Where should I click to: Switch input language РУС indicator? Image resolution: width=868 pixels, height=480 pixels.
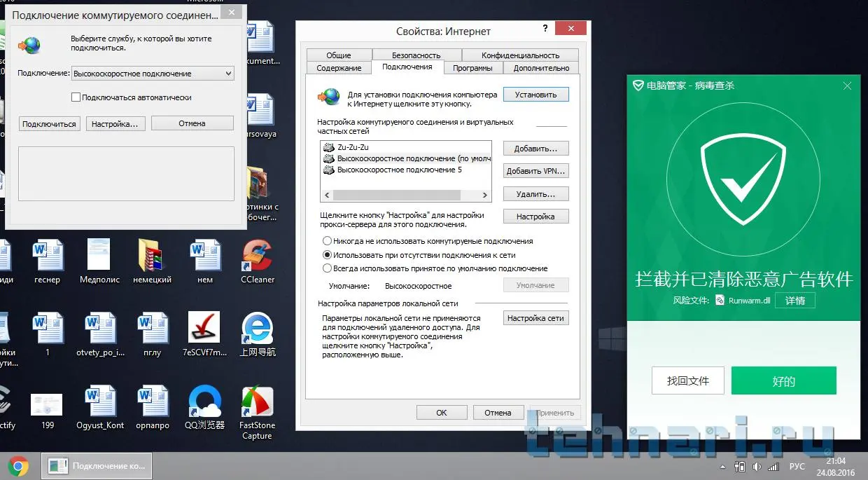point(797,467)
